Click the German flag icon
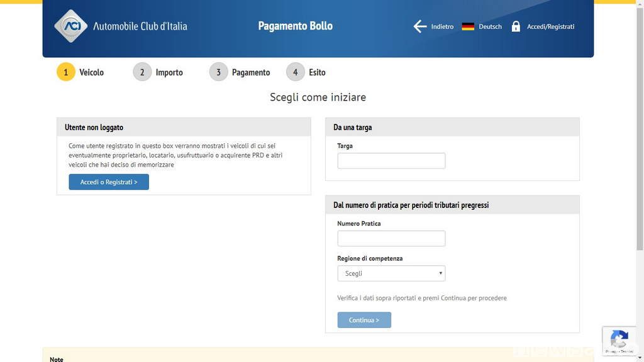Image resolution: width=644 pixels, height=362 pixels. pos(468,26)
